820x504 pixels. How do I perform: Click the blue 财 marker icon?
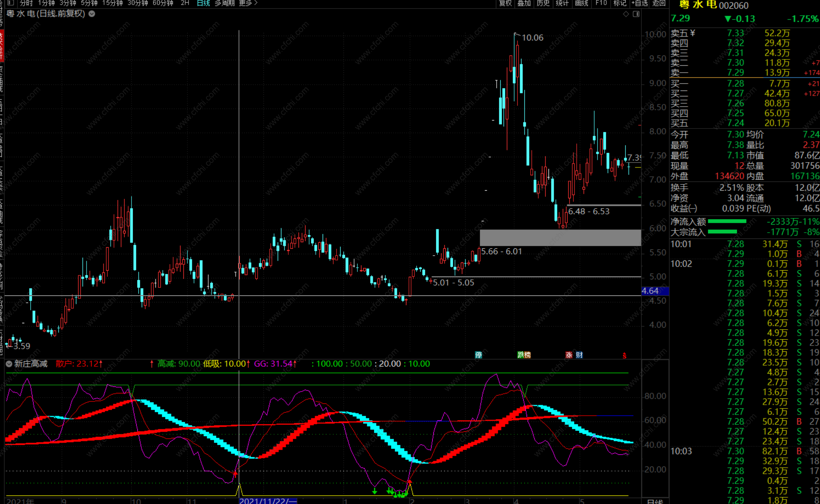pyautogui.click(x=579, y=355)
